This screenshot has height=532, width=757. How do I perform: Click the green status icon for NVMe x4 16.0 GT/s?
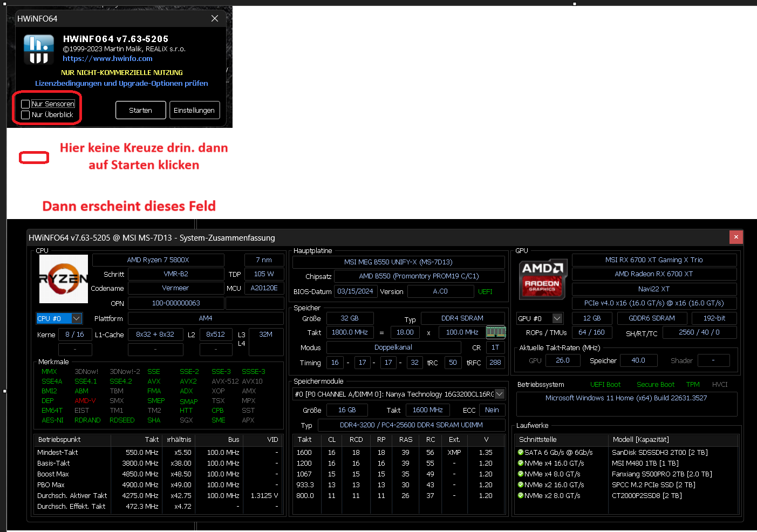(521, 463)
